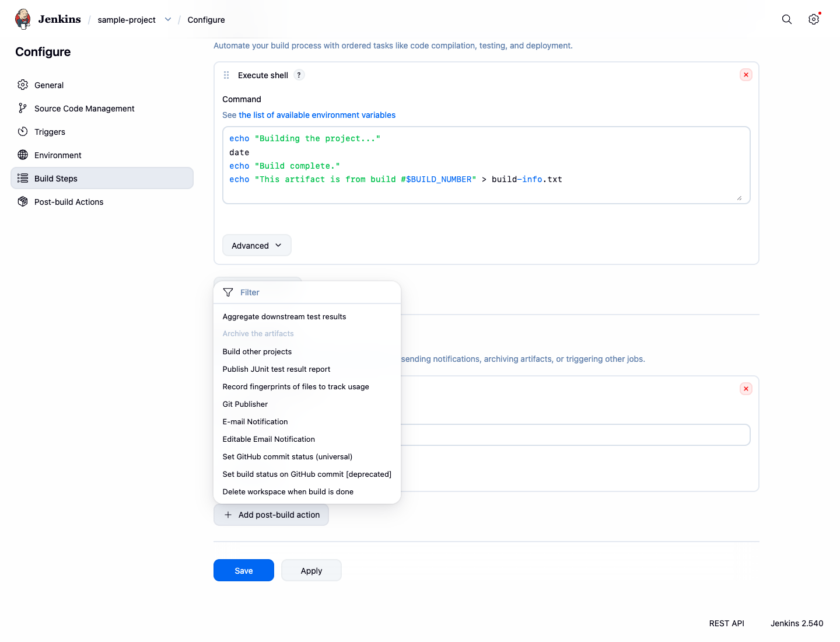
Task: Go to Build Steps section
Action: [102, 178]
